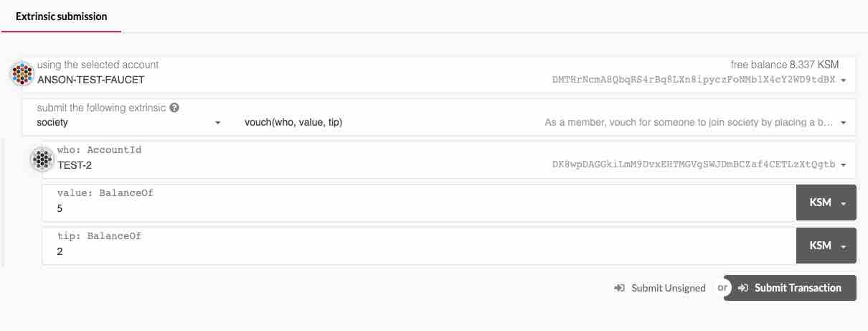Viewport: 868px width, 331px height.
Task: Click the Submit Transaction button
Action: pos(790,288)
